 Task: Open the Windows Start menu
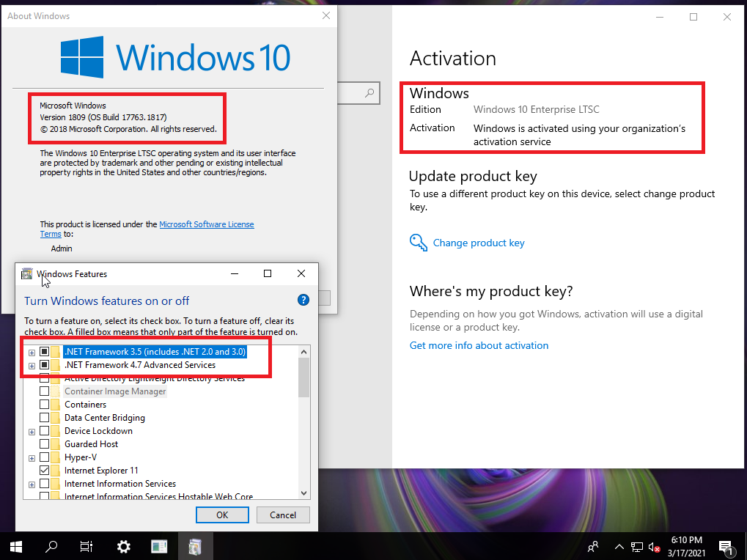15,546
